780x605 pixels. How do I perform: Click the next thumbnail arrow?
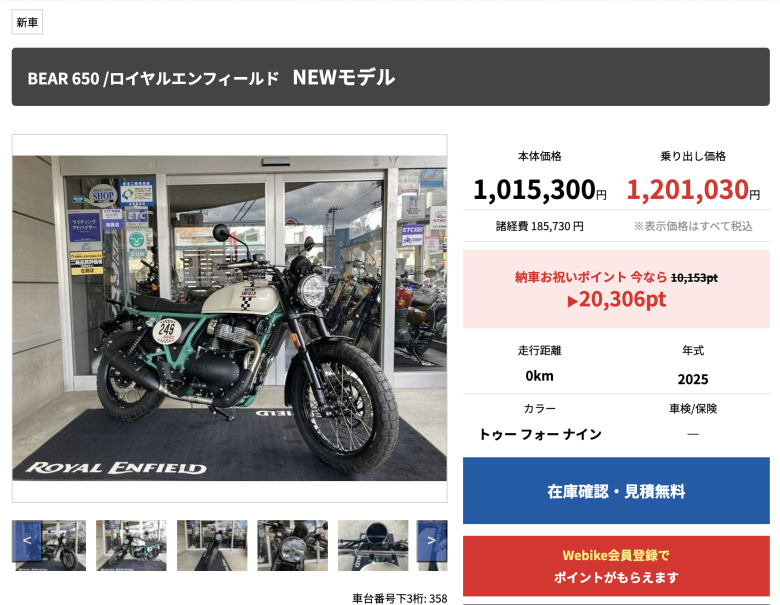(432, 541)
